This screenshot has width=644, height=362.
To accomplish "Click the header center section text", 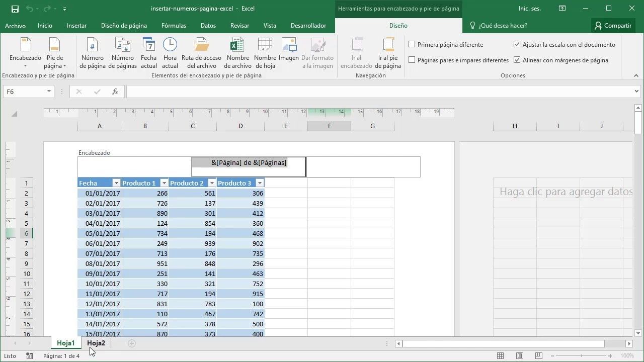I will [x=249, y=162].
